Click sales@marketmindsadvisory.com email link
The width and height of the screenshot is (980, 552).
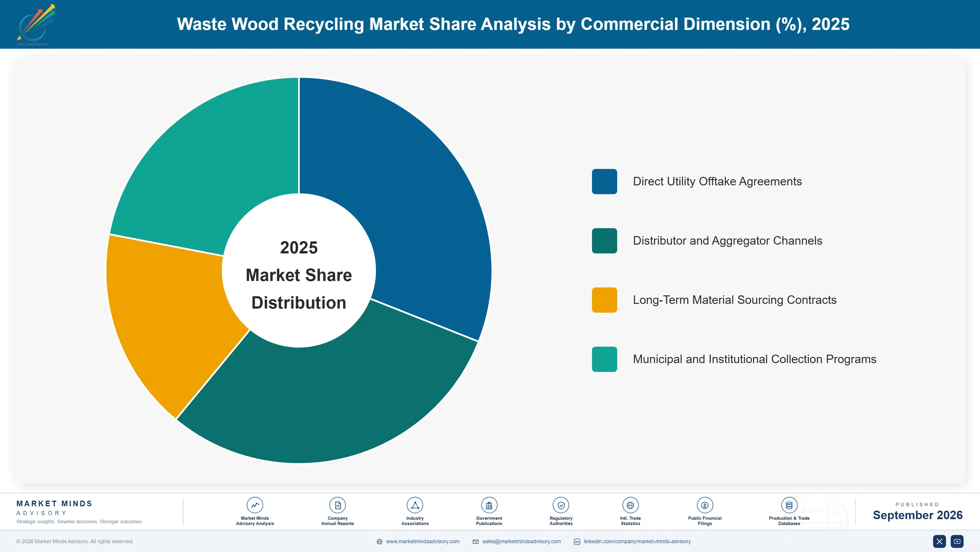pyautogui.click(x=522, y=541)
